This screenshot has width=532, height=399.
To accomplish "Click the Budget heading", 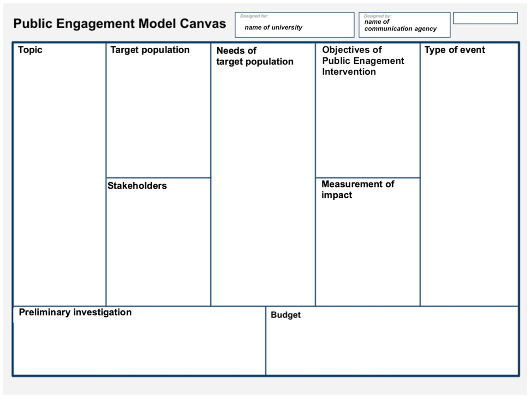I will point(285,315).
